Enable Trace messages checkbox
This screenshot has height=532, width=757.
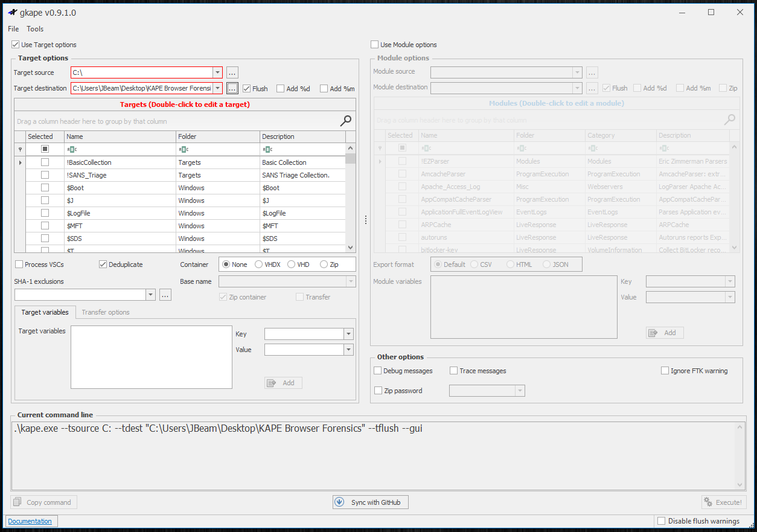point(453,371)
